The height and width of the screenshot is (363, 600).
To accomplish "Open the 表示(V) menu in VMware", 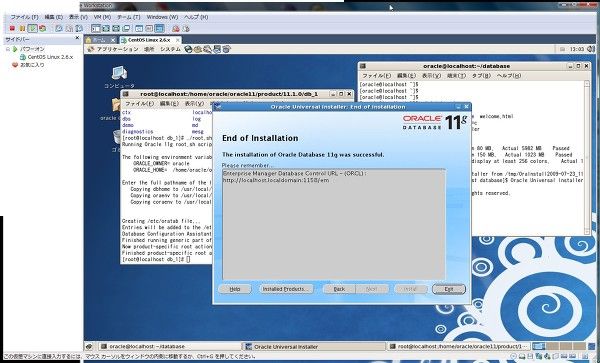I will [78, 17].
